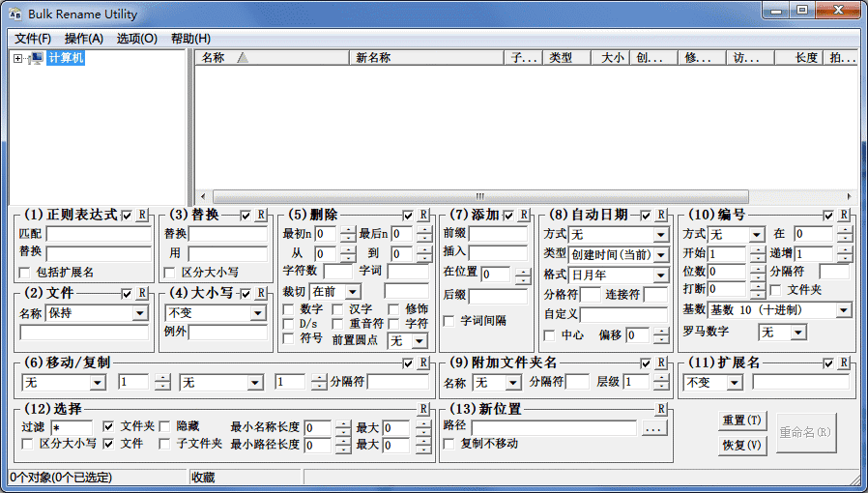Reset the 编号 panel using its R icon

pyautogui.click(x=844, y=215)
